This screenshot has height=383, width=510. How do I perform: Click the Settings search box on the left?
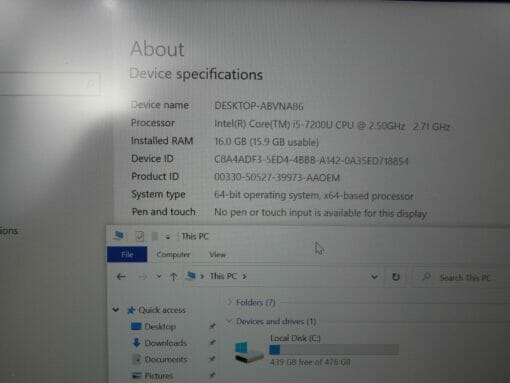point(50,84)
